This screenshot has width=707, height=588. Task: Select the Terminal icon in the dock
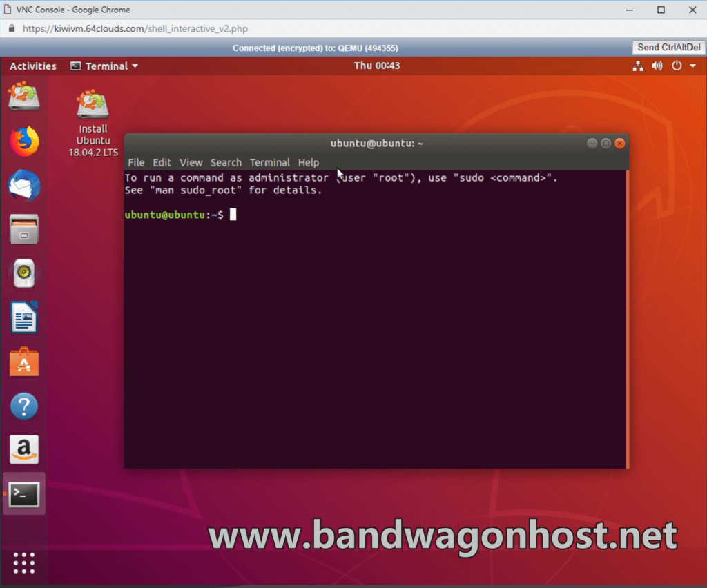[x=24, y=494]
